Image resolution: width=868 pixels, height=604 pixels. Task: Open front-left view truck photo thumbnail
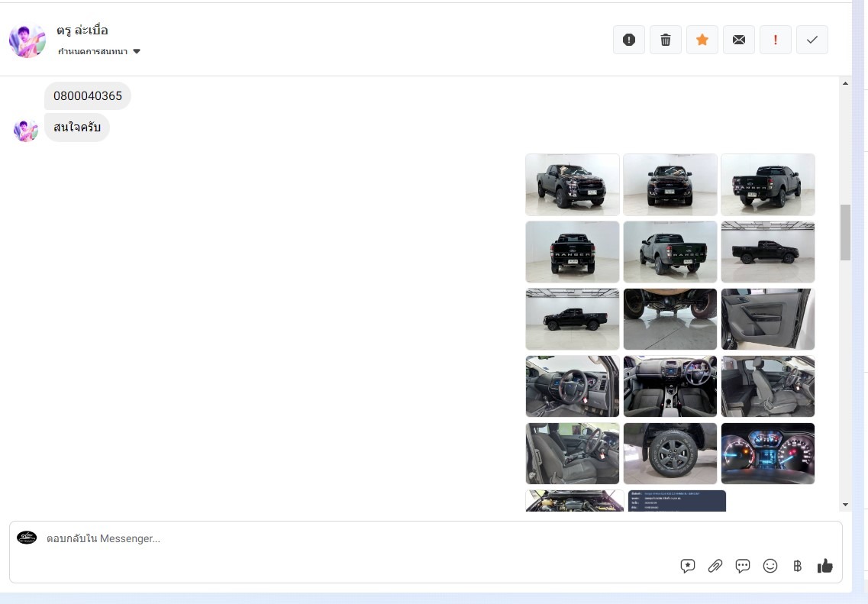[x=573, y=185]
